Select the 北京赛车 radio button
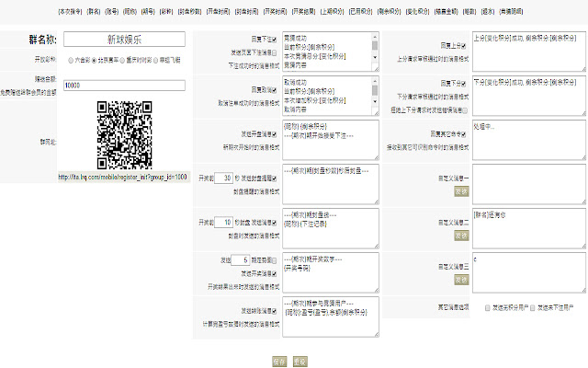The image size is (588, 368). coord(94,61)
